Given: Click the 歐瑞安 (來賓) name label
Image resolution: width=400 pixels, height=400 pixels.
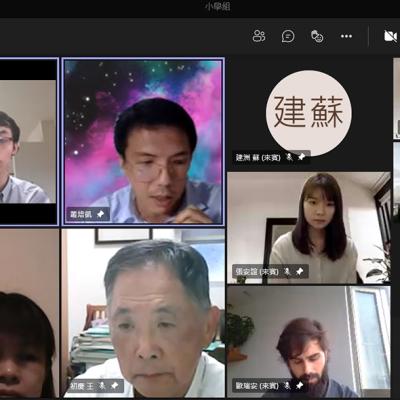Looking at the screenshot, I should pyautogui.click(x=257, y=386).
